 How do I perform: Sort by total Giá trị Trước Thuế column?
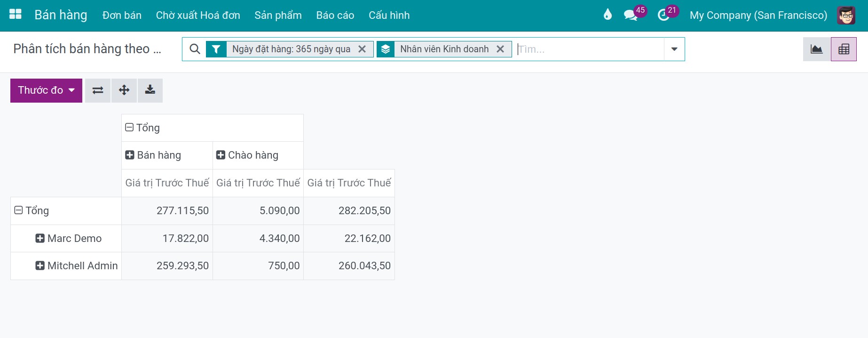click(349, 183)
